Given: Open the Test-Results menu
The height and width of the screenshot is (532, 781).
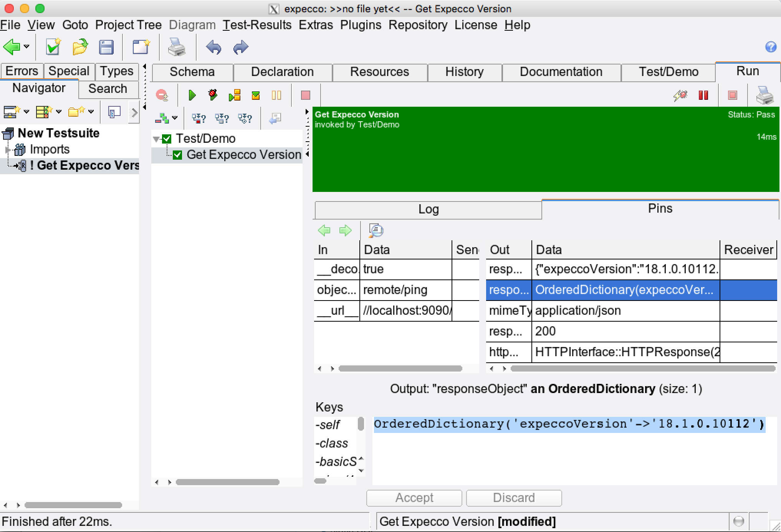Looking at the screenshot, I should 257,25.
